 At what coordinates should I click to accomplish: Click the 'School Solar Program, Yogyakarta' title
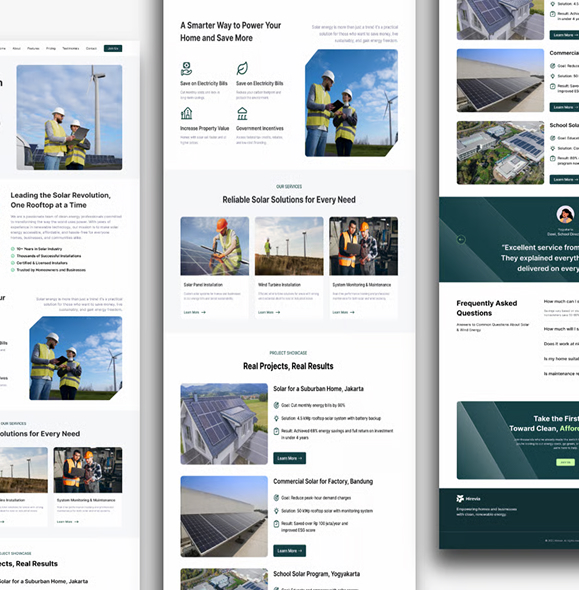[316, 574]
